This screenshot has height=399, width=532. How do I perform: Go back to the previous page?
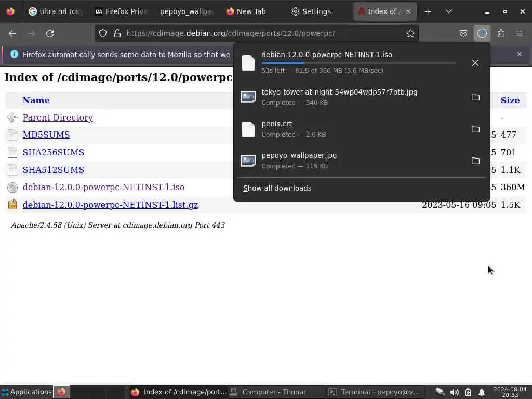coord(12,33)
